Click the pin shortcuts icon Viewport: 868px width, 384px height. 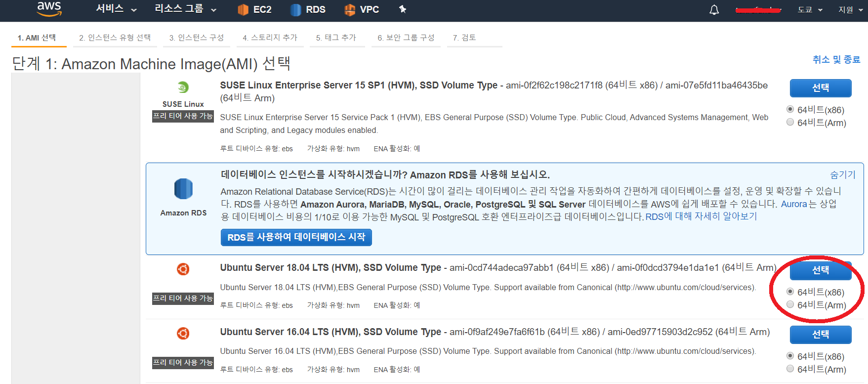[403, 9]
